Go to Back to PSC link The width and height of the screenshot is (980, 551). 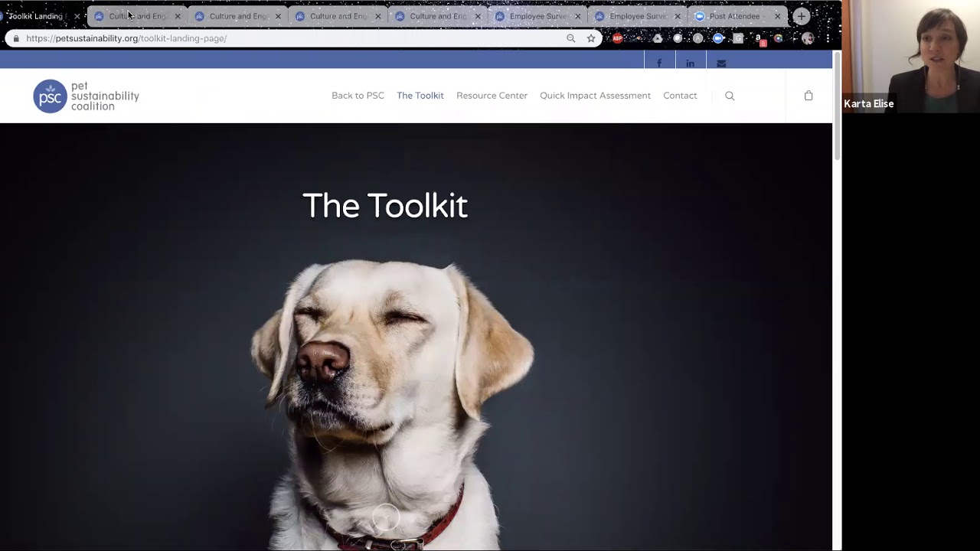358,96
